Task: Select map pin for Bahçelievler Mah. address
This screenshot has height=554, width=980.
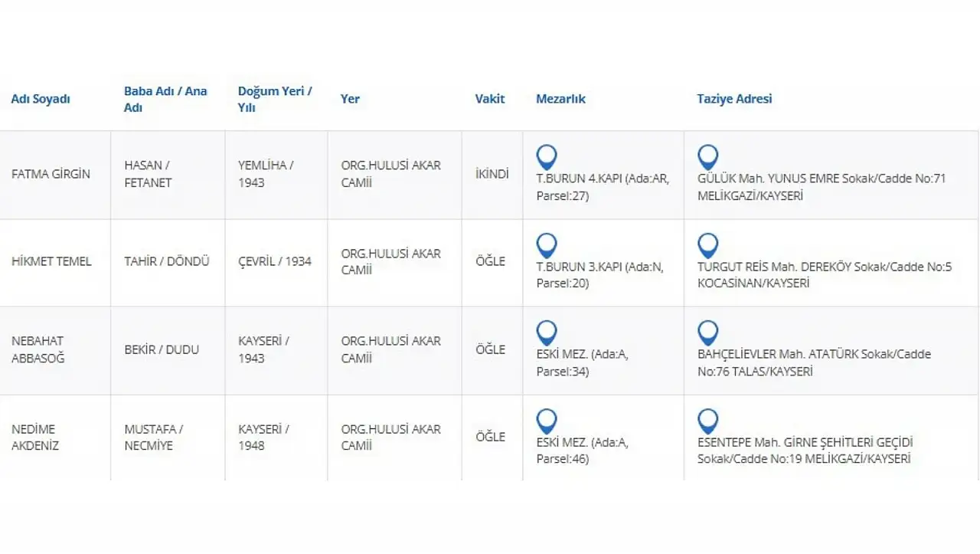Action: point(707,333)
